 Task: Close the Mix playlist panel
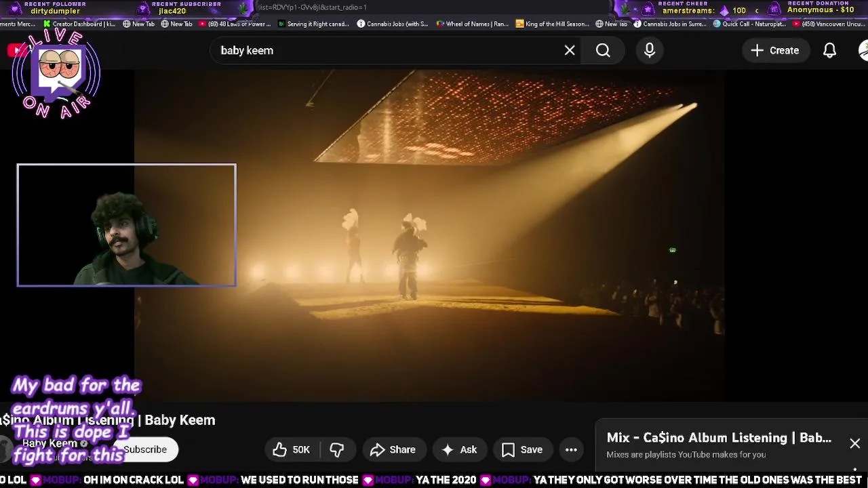[x=854, y=443]
